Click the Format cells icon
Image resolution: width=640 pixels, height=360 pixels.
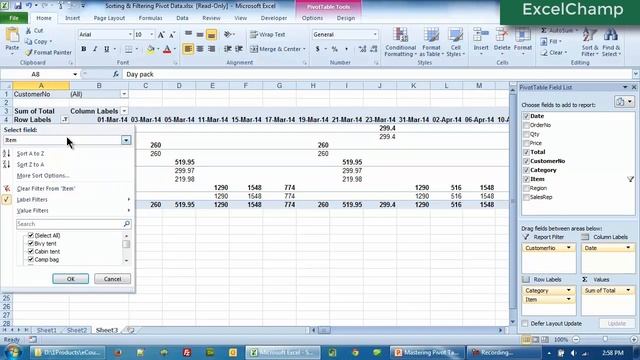tap(522, 36)
